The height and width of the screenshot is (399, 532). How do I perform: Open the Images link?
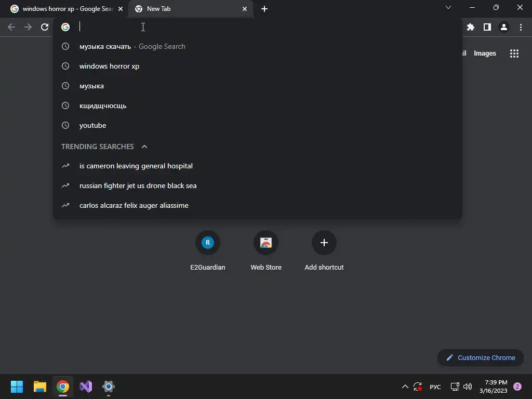pyautogui.click(x=485, y=54)
